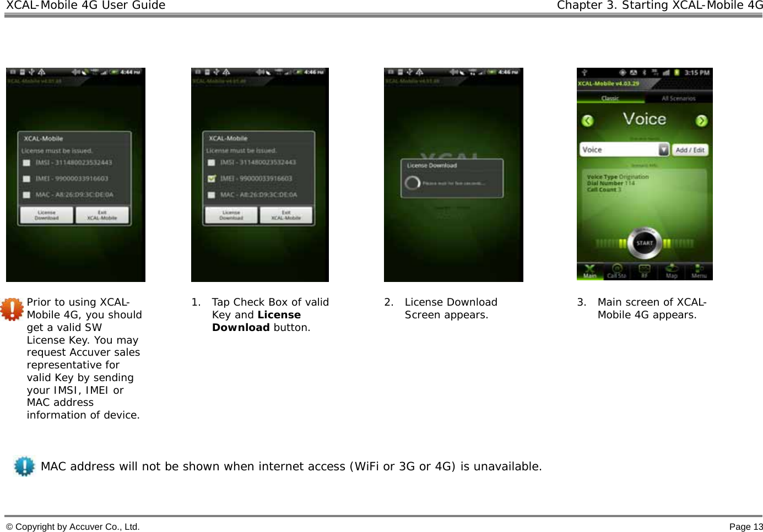Click the signal strength icon

pyautogui.click(x=666, y=72)
